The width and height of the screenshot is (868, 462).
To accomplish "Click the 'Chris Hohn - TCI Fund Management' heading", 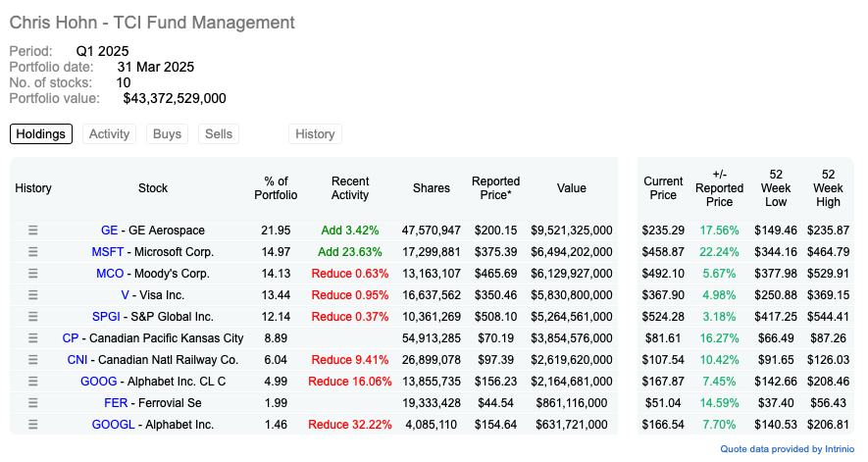I will point(152,23).
